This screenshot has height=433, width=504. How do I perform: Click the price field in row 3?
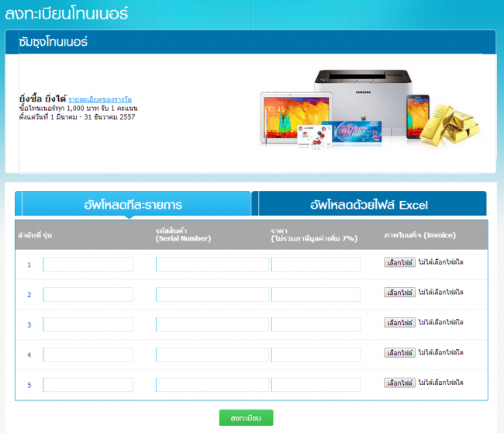click(316, 324)
